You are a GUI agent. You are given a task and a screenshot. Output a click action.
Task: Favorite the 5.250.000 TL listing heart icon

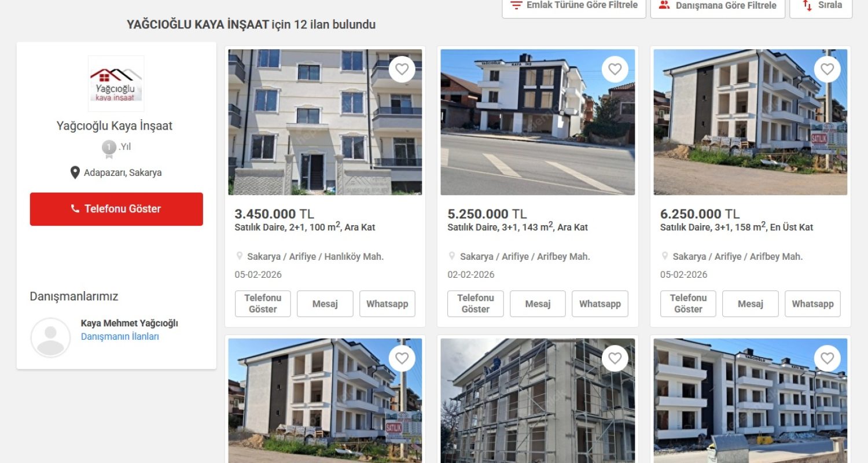coord(615,69)
